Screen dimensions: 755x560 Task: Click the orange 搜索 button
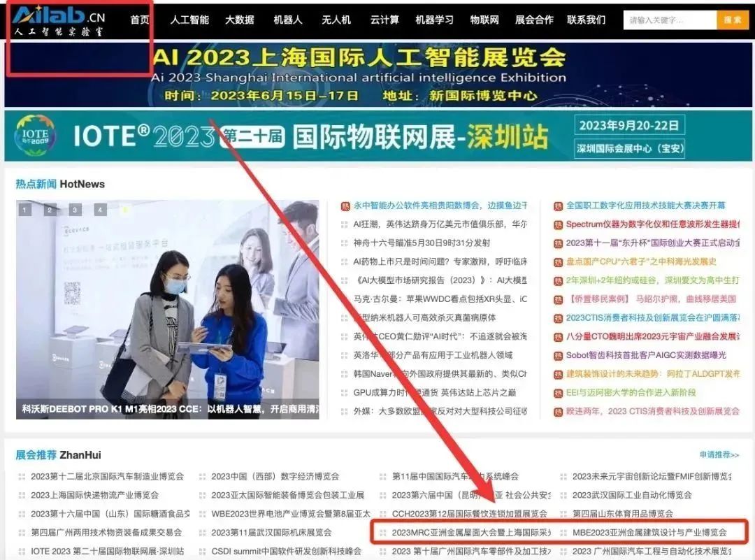[x=733, y=20]
